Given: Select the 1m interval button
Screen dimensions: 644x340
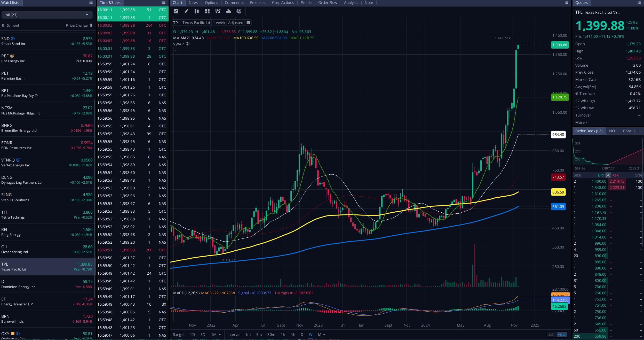Looking at the screenshot, I should (248, 334).
